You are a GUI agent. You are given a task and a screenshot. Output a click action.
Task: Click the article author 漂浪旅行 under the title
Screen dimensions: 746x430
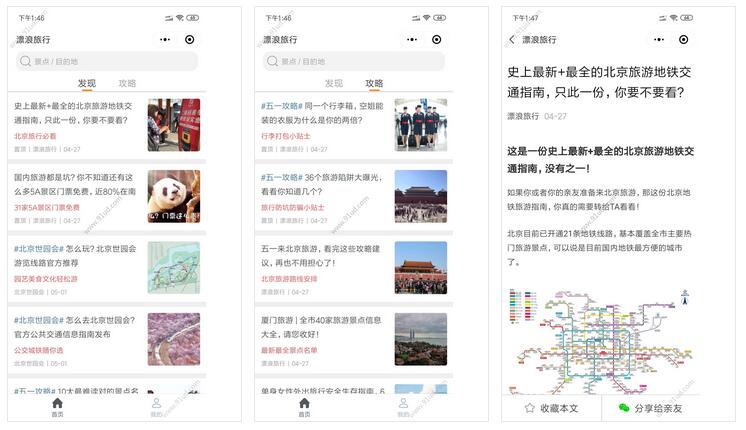(x=523, y=116)
